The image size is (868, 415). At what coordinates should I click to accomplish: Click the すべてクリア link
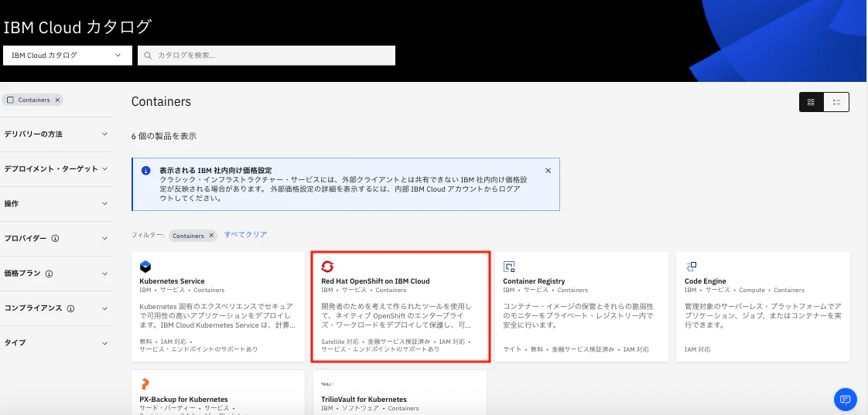click(x=245, y=235)
